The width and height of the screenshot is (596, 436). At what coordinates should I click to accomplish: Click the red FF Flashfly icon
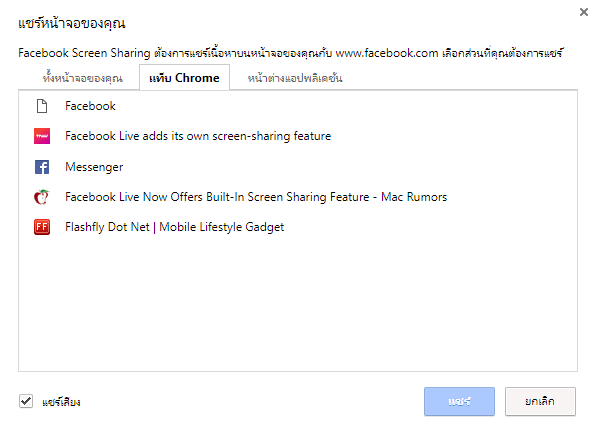pos(42,227)
